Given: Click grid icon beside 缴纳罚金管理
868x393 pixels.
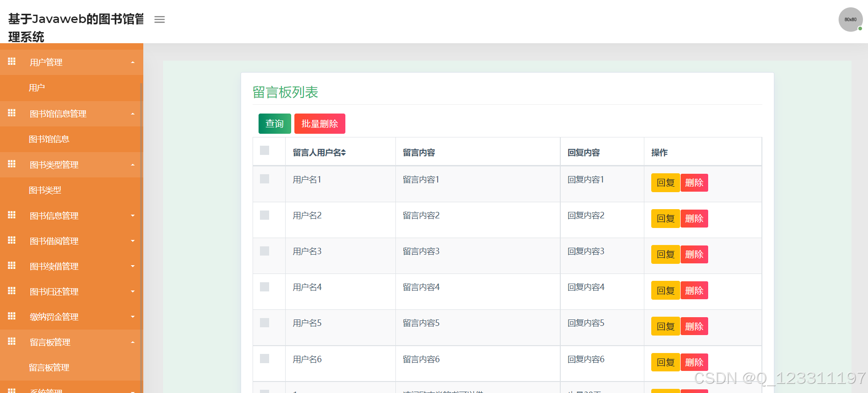Looking at the screenshot, I should click(x=12, y=316).
